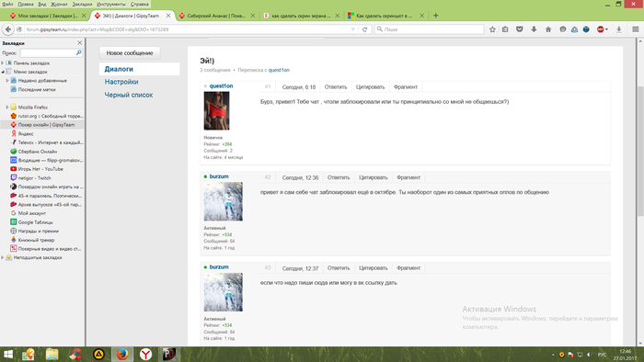Open the bookmarks list icon in toolbar
This screenshot has width=644, height=362.
coord(505,29)
